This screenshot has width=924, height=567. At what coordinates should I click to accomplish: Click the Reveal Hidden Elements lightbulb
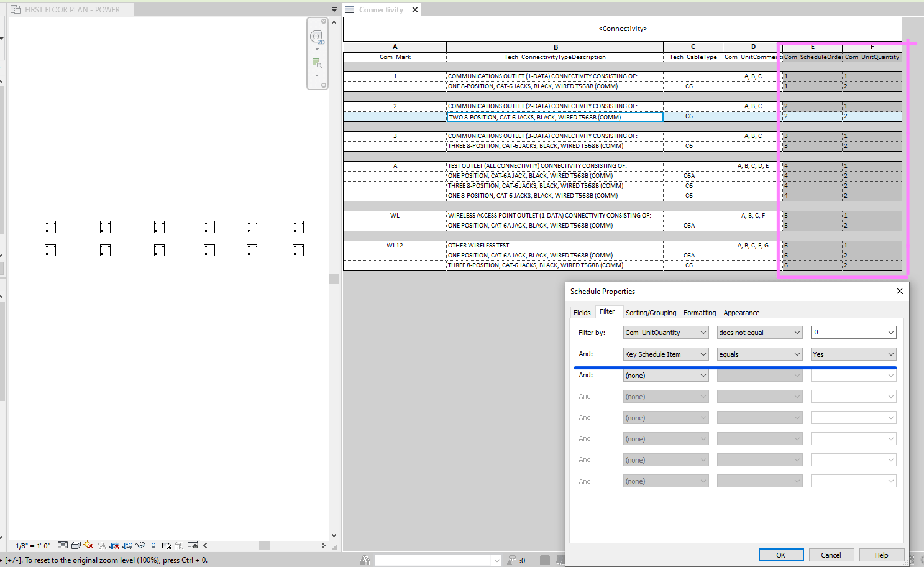coord(153,545)
